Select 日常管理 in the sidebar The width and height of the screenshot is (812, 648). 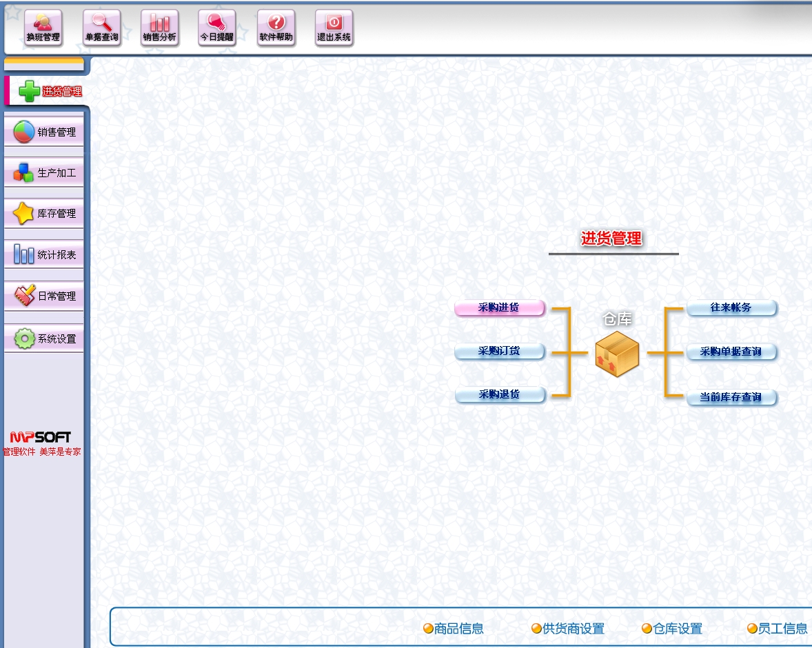44,296
